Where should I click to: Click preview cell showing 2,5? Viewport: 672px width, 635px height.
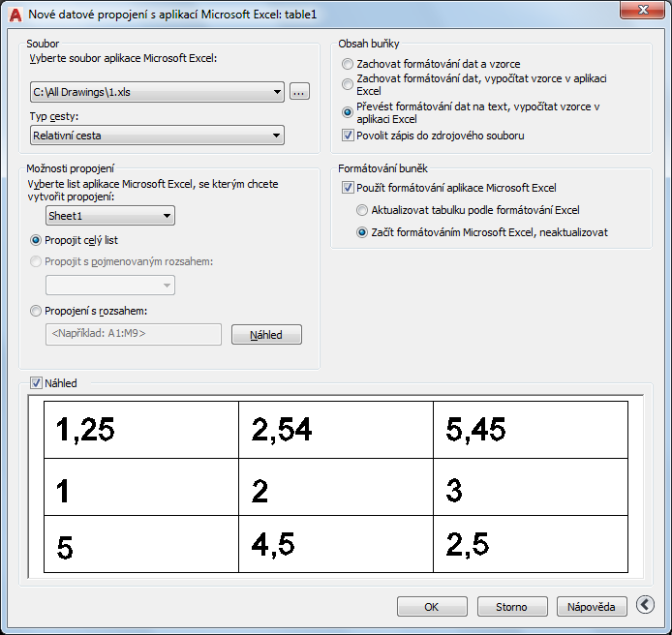tap(531, 544)
